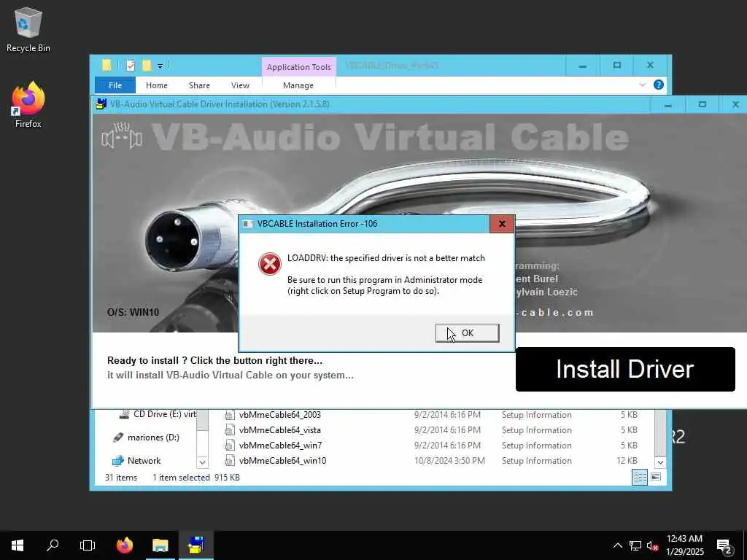Minimize the File Explorer window
Viewport: 747px width, 560px height.
(x=582, y=66)
